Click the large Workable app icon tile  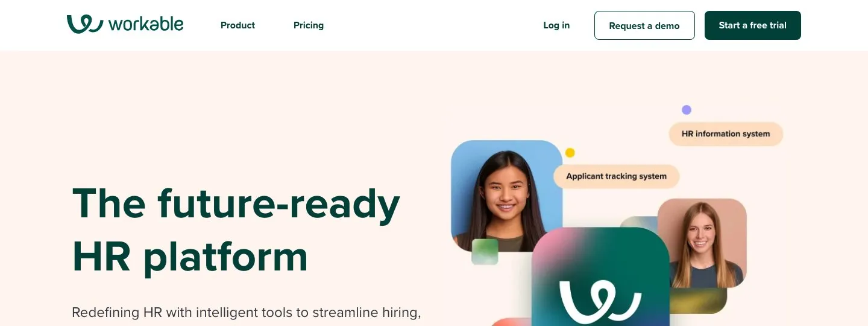coord(601,278)
